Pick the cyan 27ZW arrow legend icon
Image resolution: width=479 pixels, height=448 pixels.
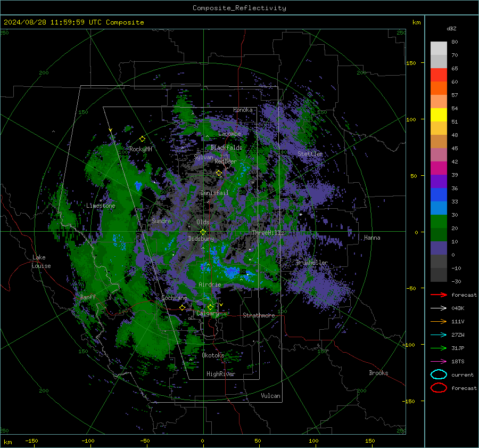tap(439, 335)
